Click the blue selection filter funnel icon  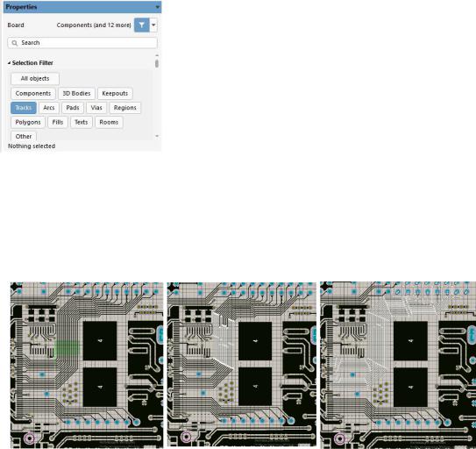tap(141, 25)
